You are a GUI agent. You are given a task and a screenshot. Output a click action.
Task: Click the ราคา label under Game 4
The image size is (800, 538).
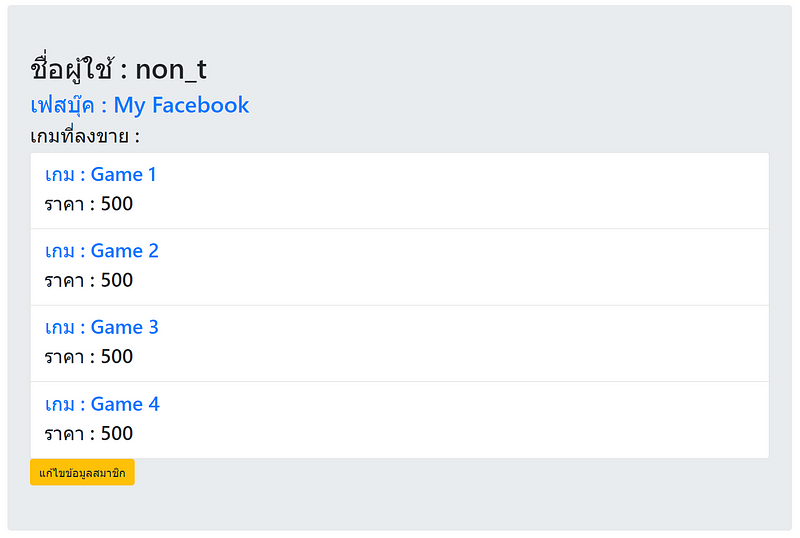(64, 434)
